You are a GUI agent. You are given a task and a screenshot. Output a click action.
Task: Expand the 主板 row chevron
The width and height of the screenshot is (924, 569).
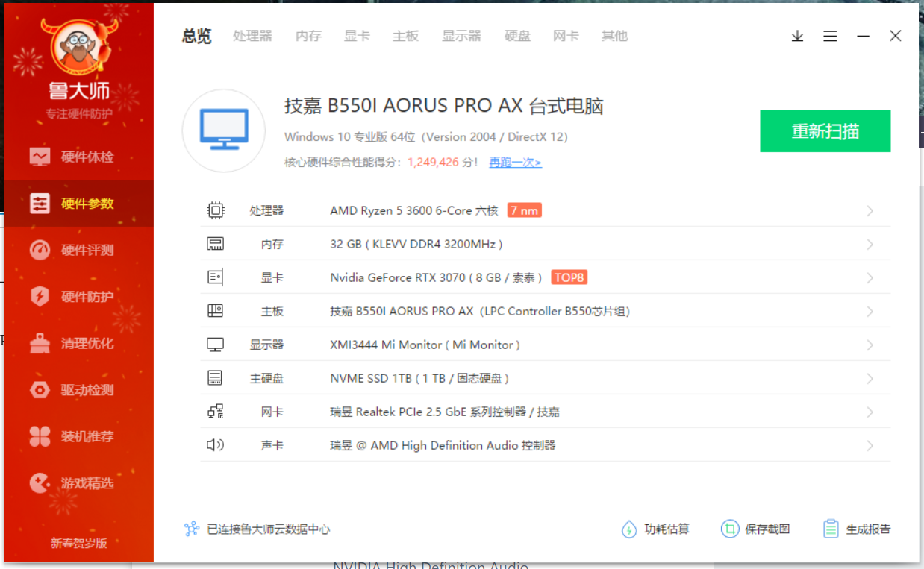870,312
